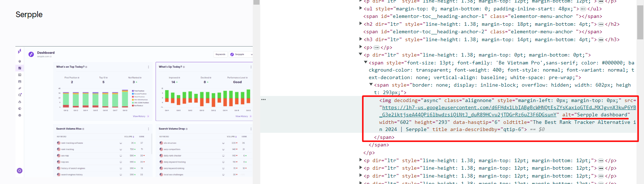This screenshot has width=644, height=184.
Task: Click info icon beside Search Volume Drop
Action: click(x=187, y=129)
